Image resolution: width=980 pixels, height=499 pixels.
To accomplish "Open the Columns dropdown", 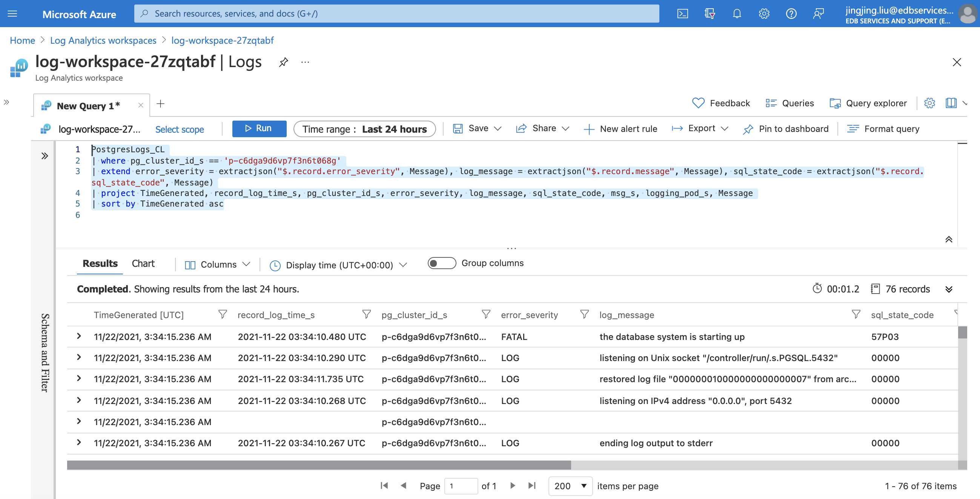I will (x=217, y=265).
